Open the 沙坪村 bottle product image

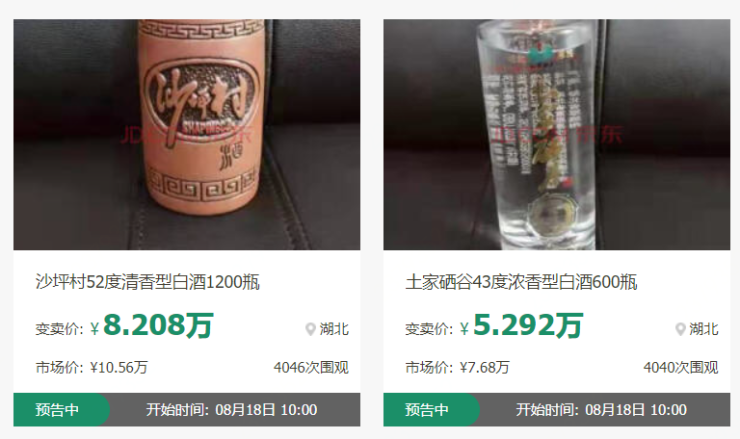pyautogui.click(x=186, y=135)
